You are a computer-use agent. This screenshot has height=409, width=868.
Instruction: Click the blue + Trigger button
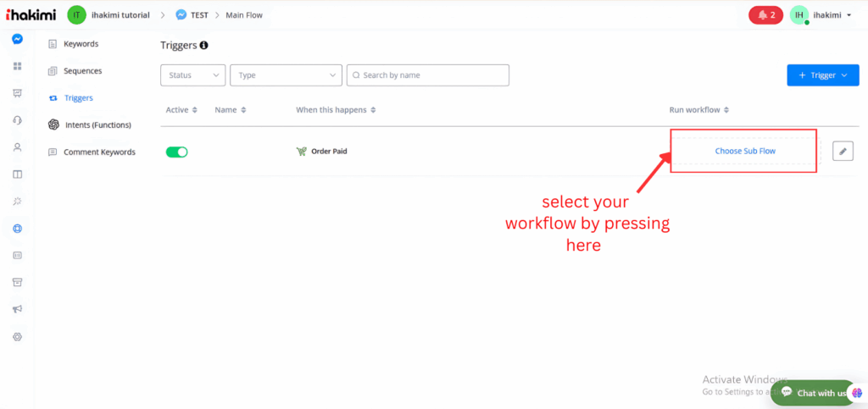pyautogui.click(x=822, y=75)
